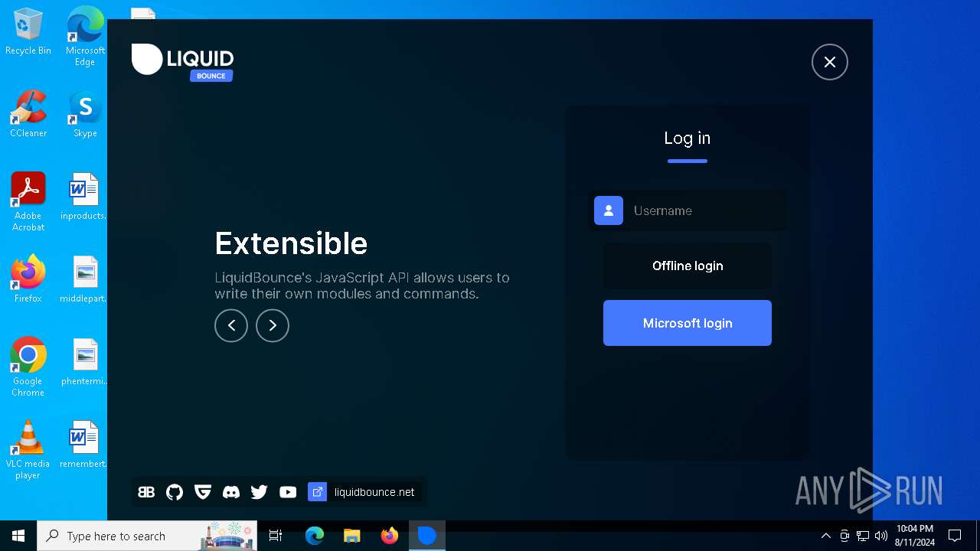This screenshot has height=551, width=980.
Task: Go to the next feature slide
Action: point(273,325)
